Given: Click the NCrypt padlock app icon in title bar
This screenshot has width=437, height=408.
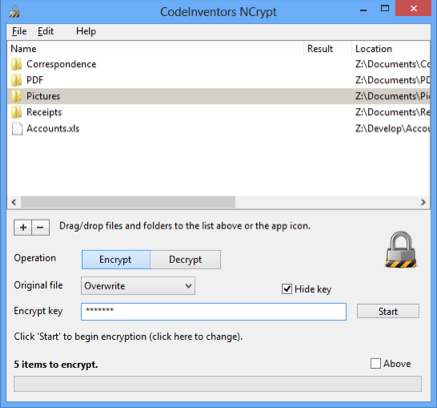Looking at the screenshot, I should [x=14, y=12].
